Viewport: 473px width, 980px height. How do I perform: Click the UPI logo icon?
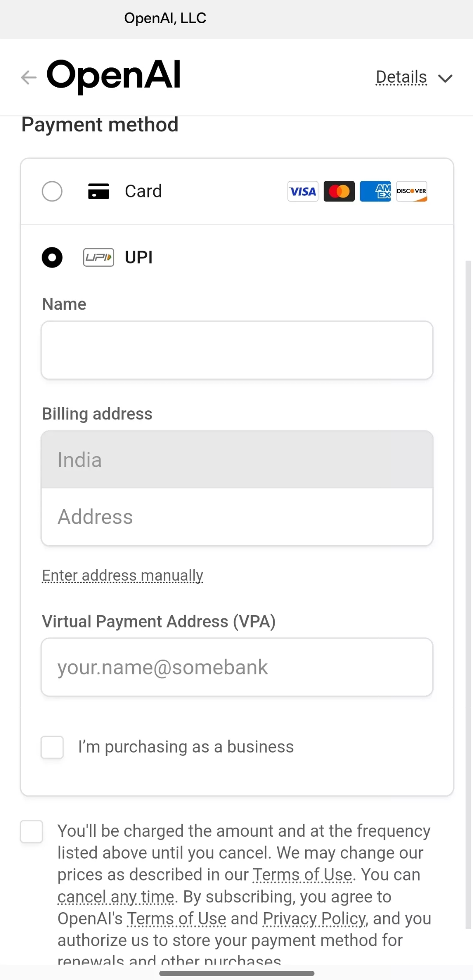(99, 257)
